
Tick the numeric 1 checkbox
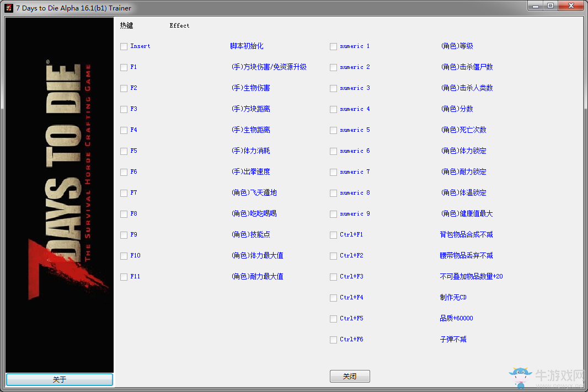coord(333,46)
